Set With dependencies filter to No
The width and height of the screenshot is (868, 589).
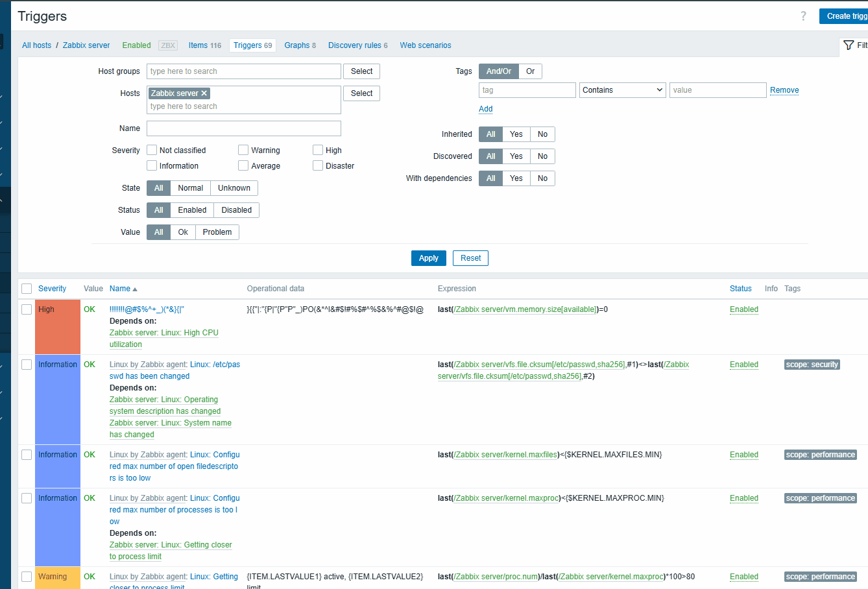click(x=543, y=178)
